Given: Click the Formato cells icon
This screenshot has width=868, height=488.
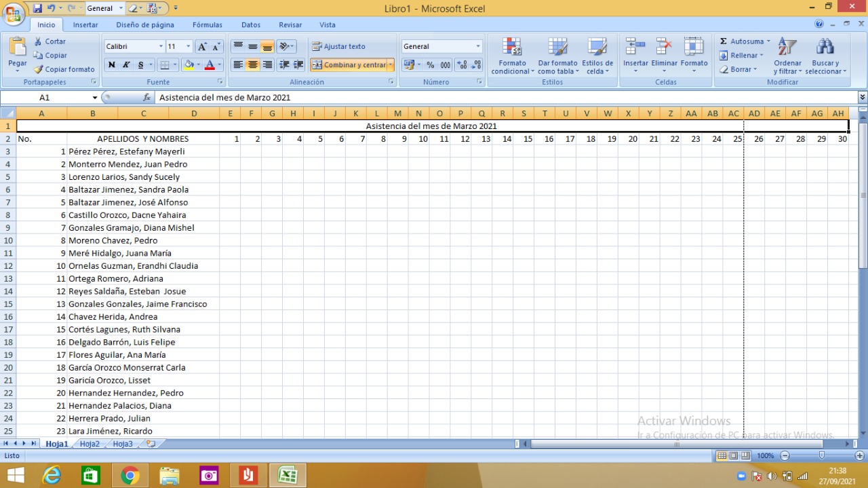Looking at the screenshot, I should click(694, 47).
